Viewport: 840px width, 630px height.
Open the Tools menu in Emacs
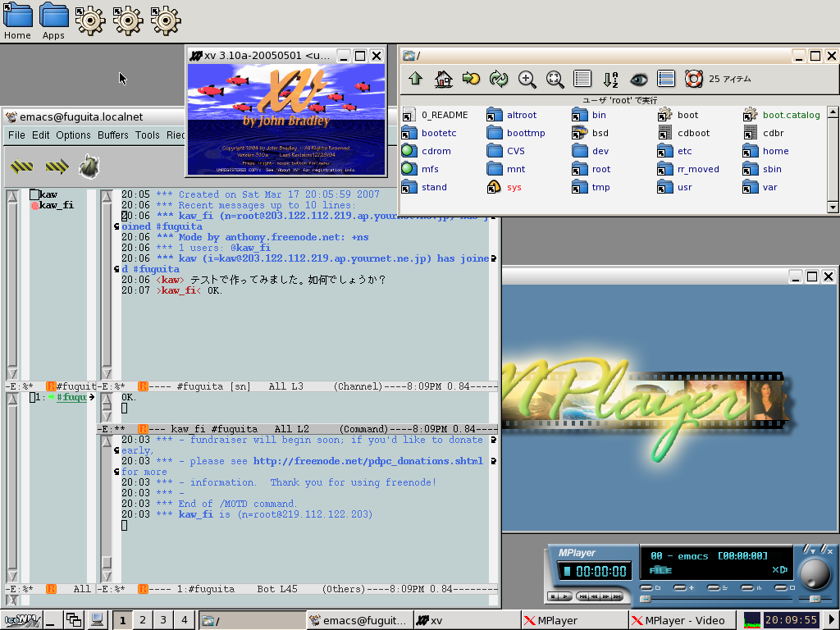click(148, 135)
